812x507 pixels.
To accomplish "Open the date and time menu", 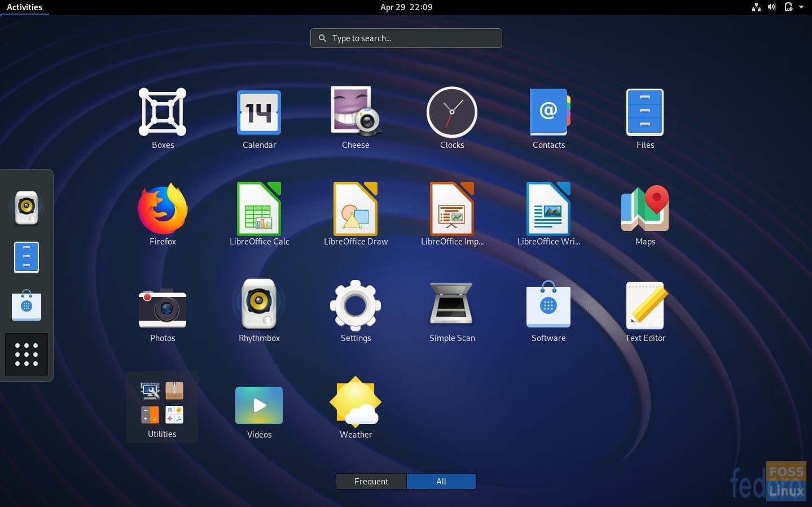I will pos(406,7).
